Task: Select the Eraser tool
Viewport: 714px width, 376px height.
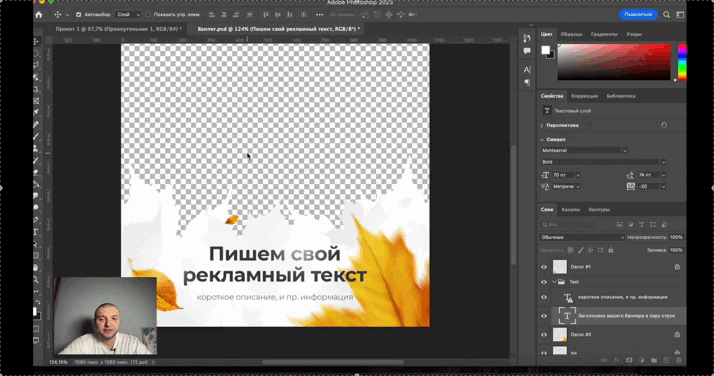Action: pyautogui.click(x=36, y=173)
